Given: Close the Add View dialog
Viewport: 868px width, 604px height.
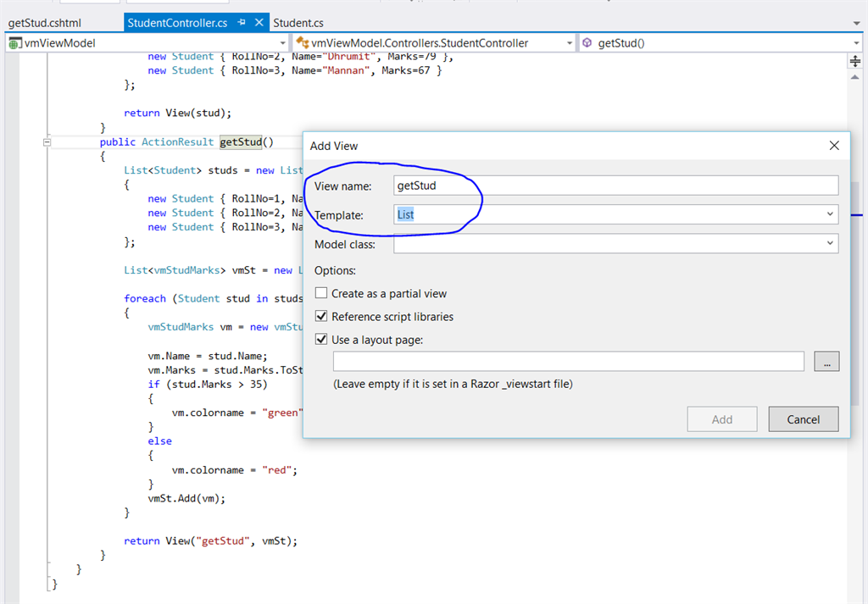Looking at the screenshot, I should click(834, 146).
